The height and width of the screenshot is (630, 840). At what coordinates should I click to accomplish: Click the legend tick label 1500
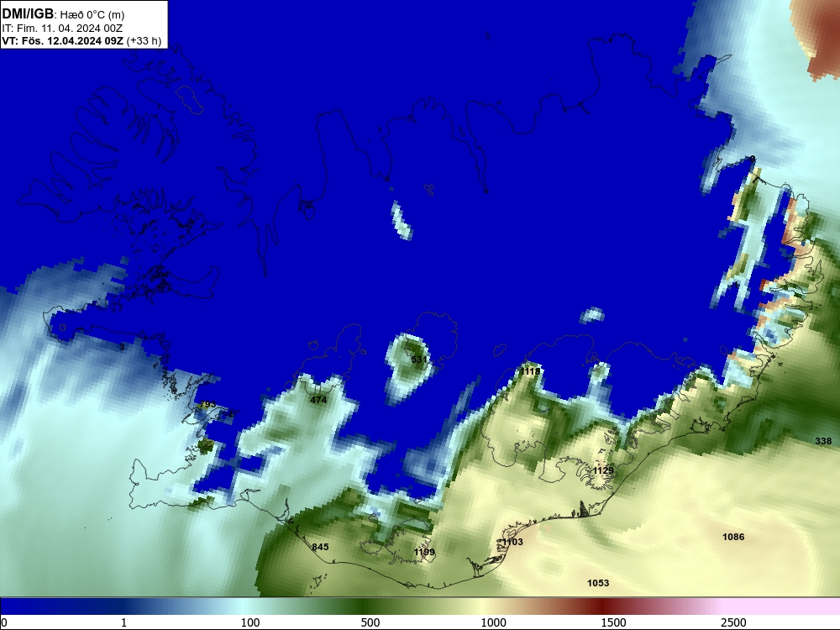[613, 622]
